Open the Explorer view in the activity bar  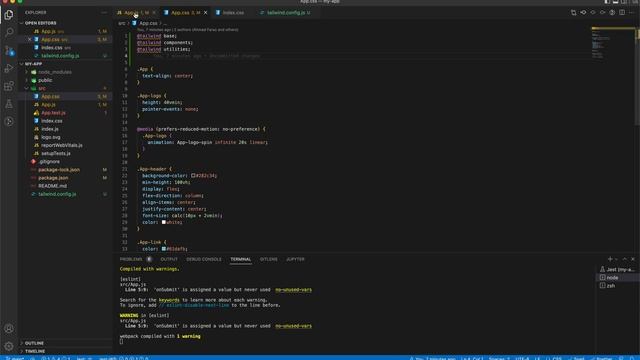9,15
